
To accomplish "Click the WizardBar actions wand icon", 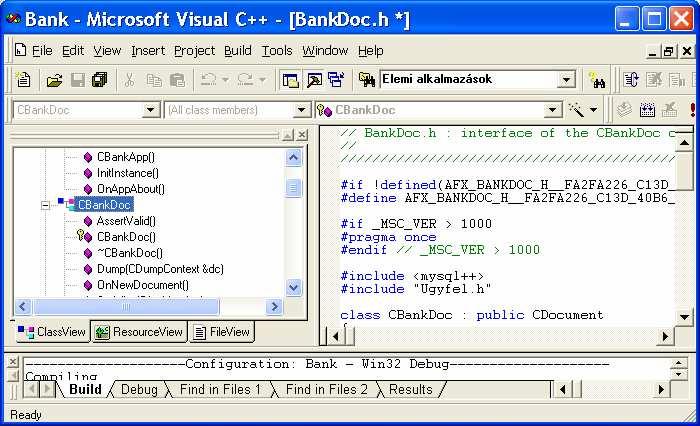I will (x=576, y=109).
